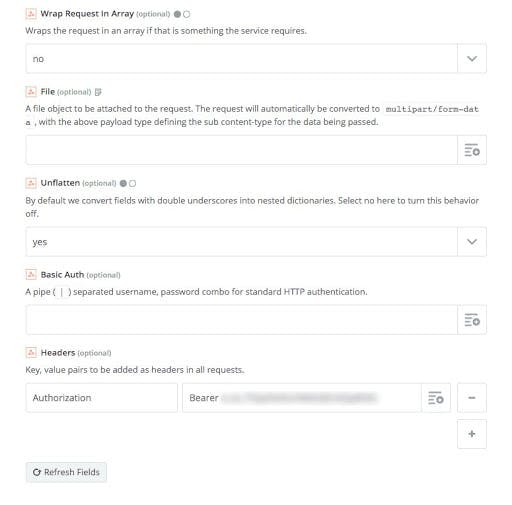The height and width of the screenshot is (505, 512).
Task: Open the 'no' selection combo box
Action: click(242, 59)
